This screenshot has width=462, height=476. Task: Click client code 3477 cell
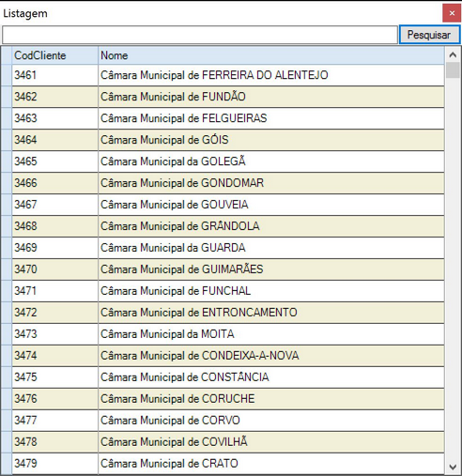click(54, 421)
